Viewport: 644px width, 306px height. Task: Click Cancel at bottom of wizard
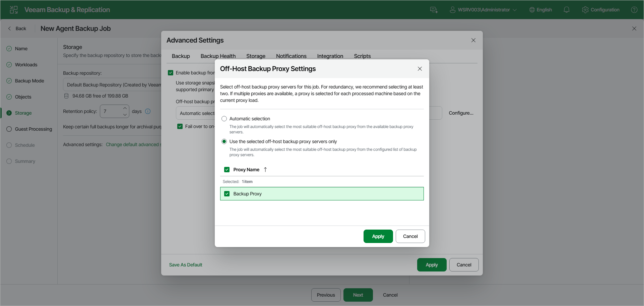[x=390, y=295]
